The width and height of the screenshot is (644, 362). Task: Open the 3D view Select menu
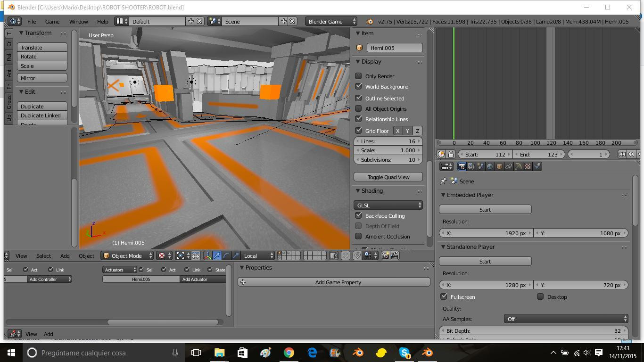(x=43, y=255)
